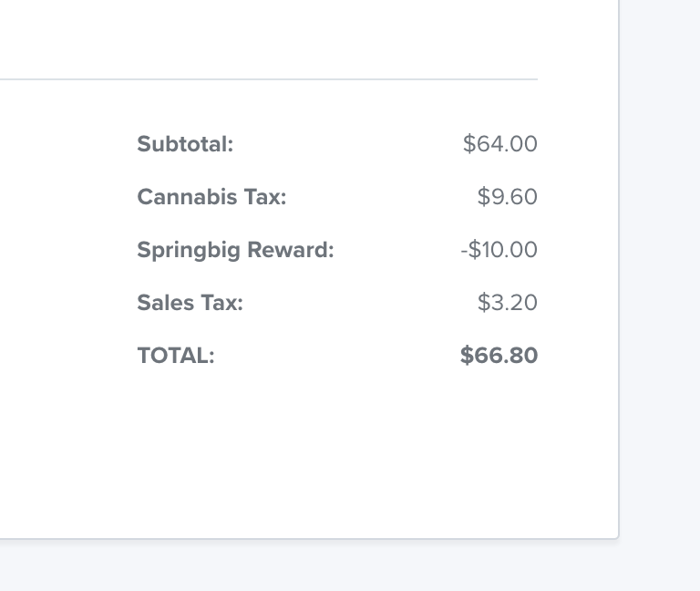Click the card's bottom border edge
The width and height of the screenshot is (700, 591).
tap(308, 539)
